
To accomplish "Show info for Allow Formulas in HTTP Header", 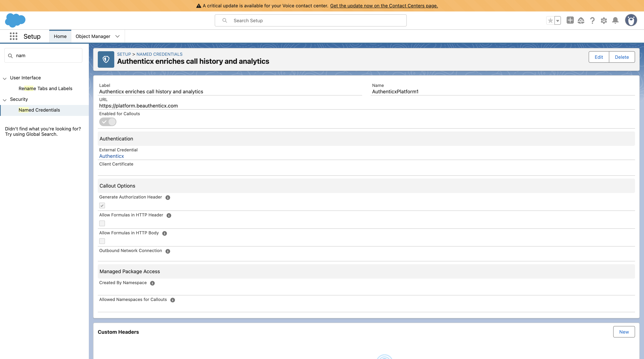I will (x=169, y=216).
